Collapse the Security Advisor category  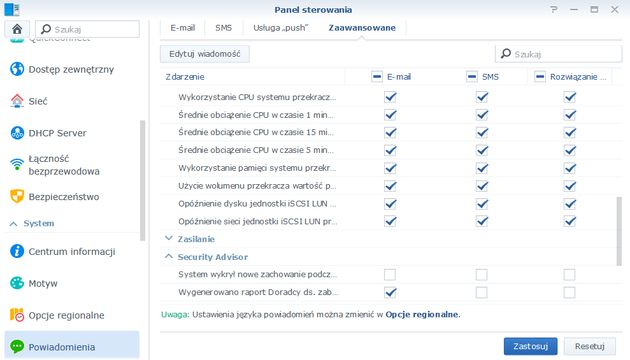(169, 256)
